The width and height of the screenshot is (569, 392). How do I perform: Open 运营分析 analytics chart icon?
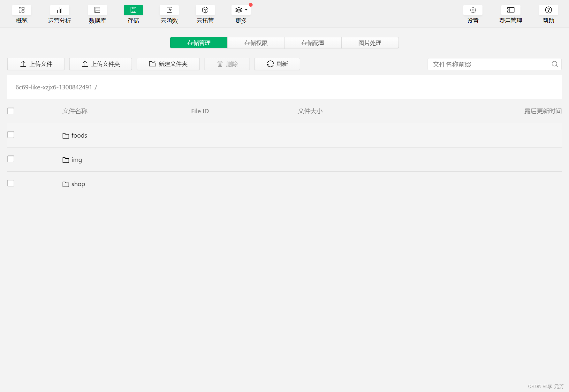pos(60,10)
